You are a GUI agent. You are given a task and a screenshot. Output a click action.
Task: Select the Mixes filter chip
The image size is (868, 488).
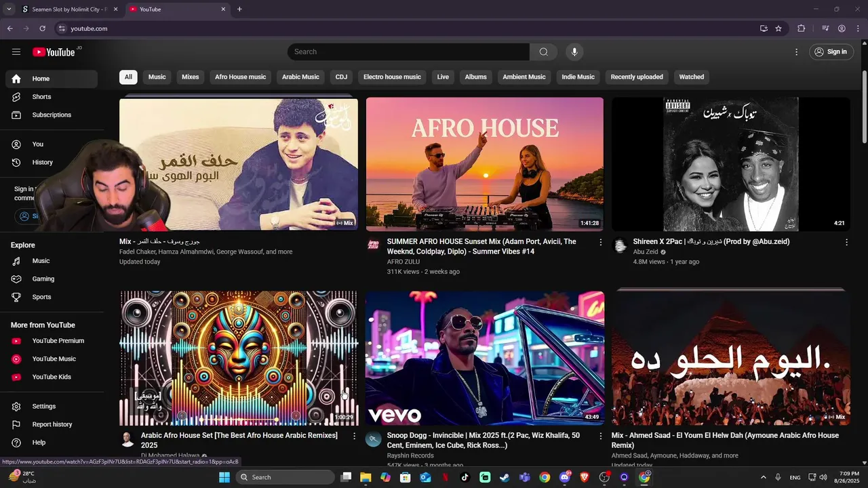pos(191,77)
